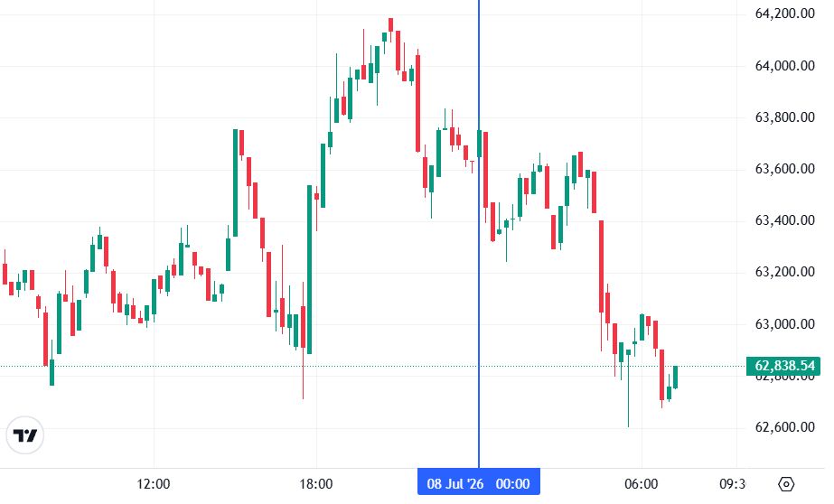Click the 63,000.00 price scale label
Screen dimensions: 834x504
click(x=784, y=323)
